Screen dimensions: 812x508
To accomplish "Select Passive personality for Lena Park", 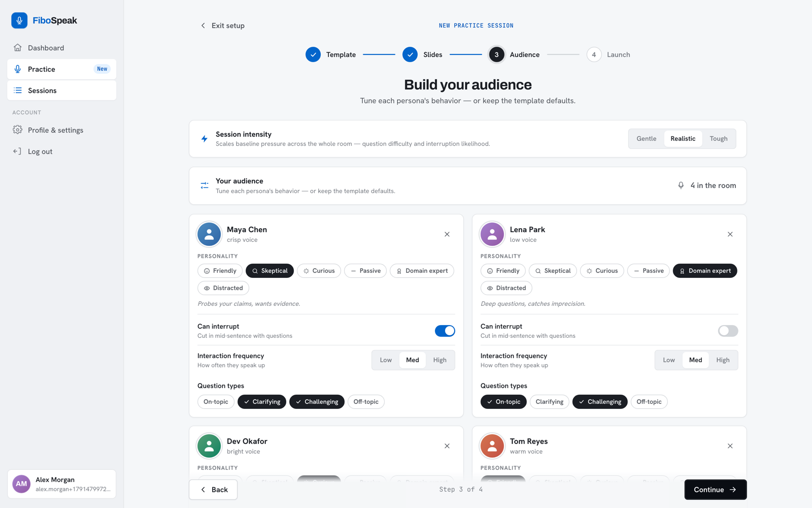I will click(649, 271).
